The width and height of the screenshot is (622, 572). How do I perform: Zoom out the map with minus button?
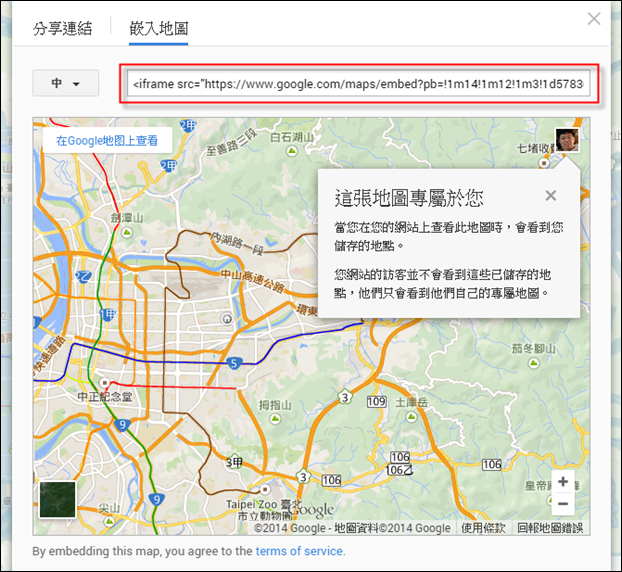point(563,504)
